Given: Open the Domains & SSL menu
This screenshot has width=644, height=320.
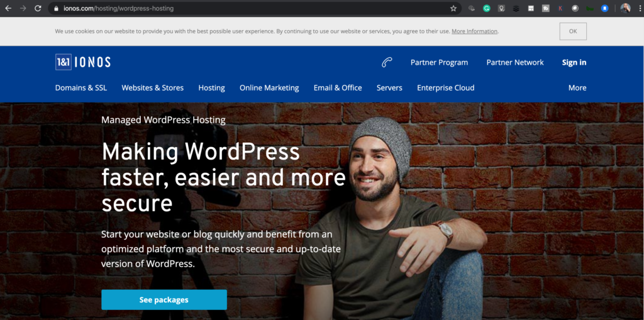Looking at the screenshot, I should (x=81, y=88).
